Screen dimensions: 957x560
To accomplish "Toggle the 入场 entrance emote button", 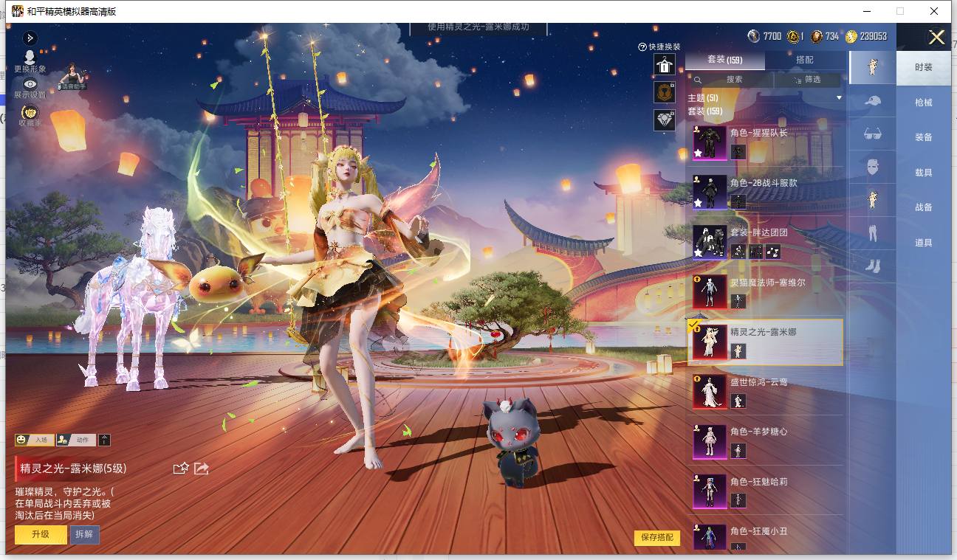I will click(34, 440).
